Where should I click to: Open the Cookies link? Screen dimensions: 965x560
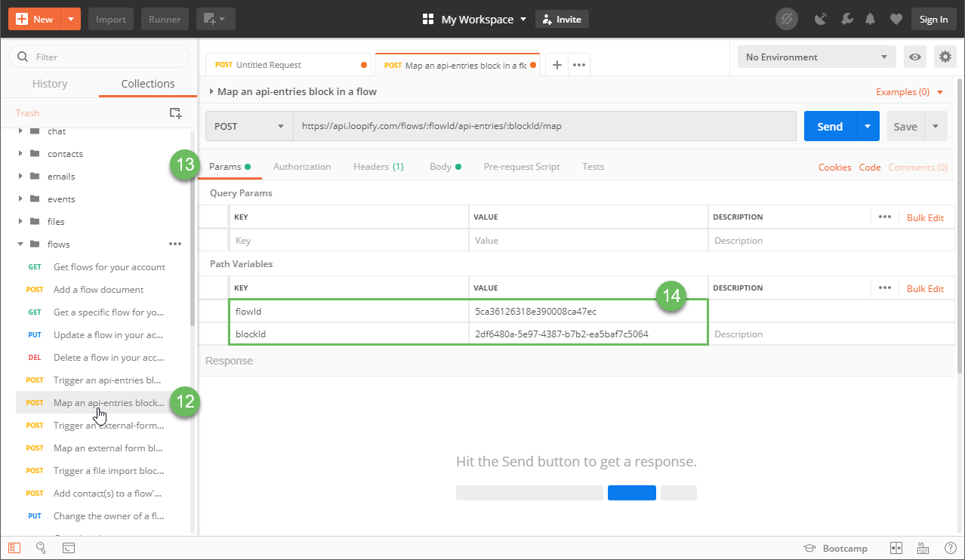coord(835,168)
